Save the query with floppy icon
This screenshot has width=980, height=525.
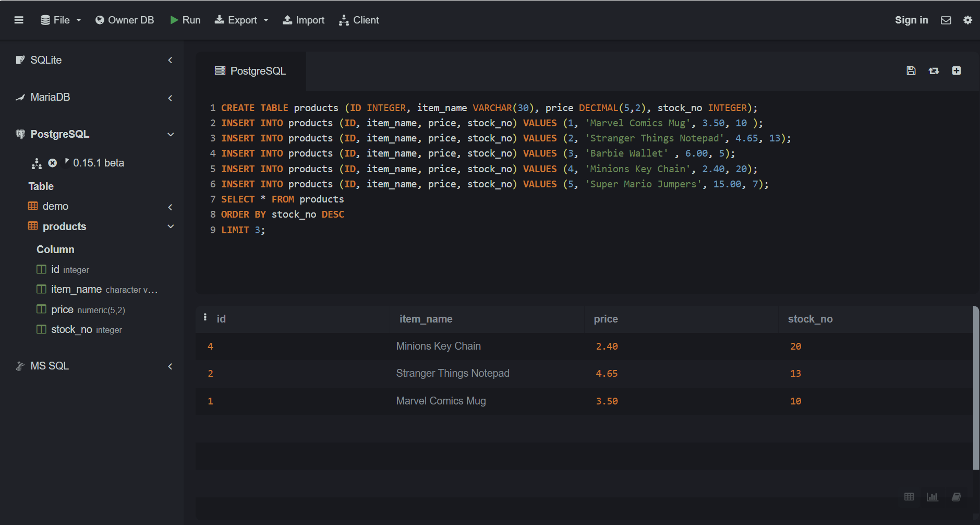tap(911, 70)
